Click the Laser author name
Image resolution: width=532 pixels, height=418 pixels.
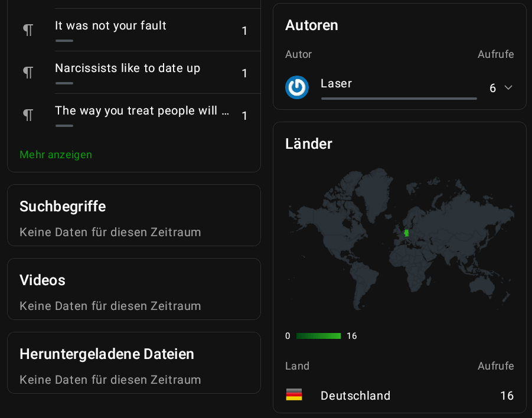336,84
